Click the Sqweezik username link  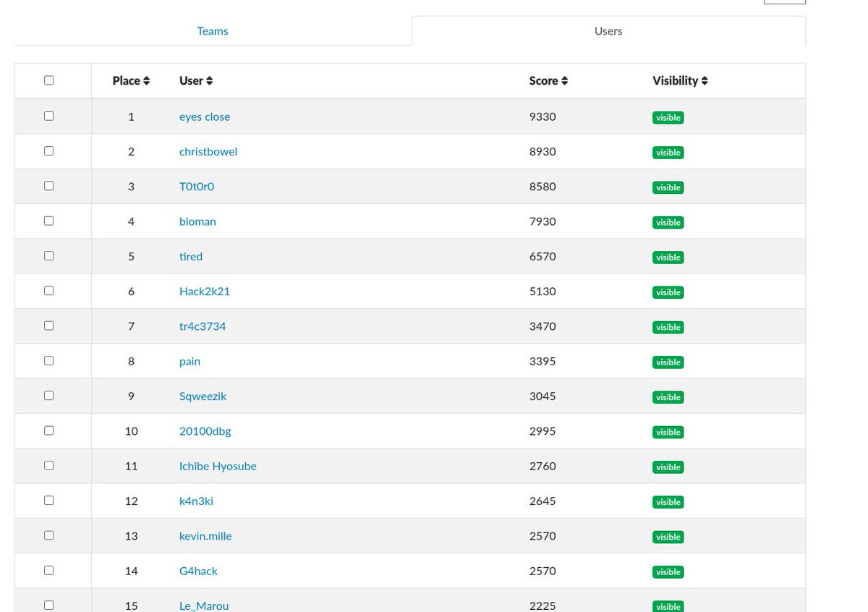pyautogui.click(x=203, y=395)
